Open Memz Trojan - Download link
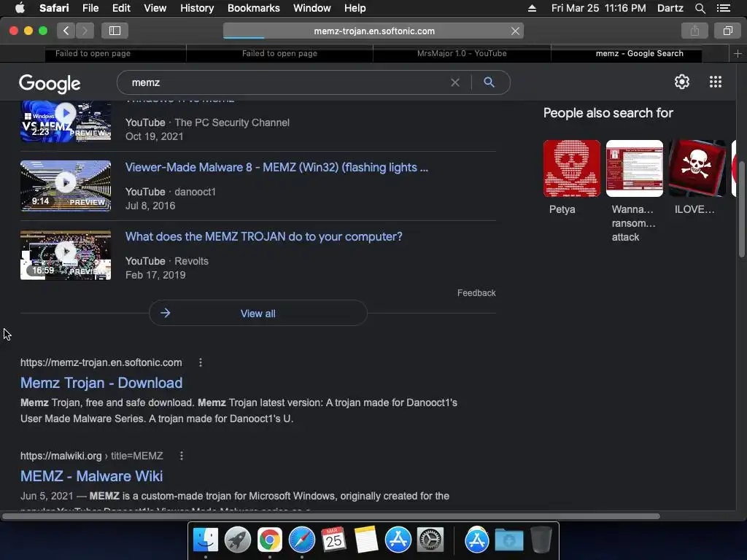 [101, 383]
